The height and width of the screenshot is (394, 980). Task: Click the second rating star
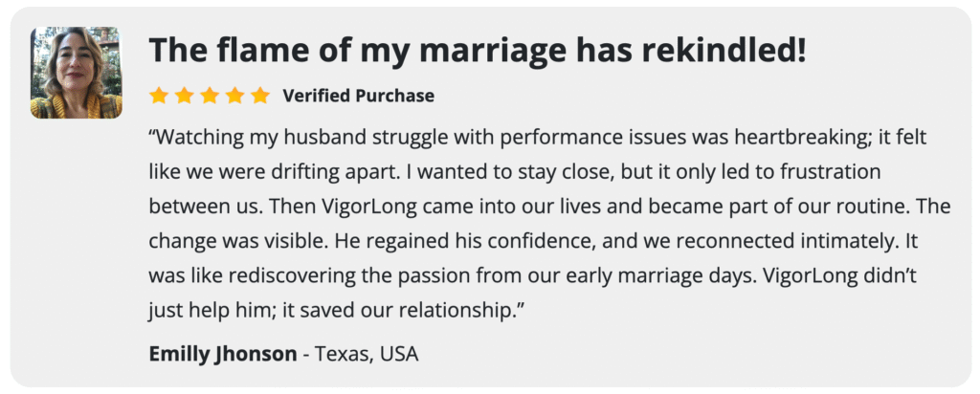coord(184,96)
